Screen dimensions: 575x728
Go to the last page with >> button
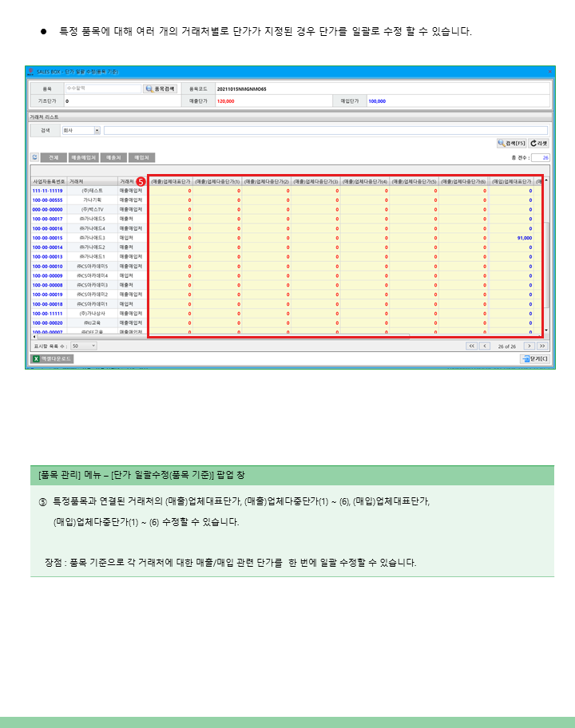[x=542, y=346]
